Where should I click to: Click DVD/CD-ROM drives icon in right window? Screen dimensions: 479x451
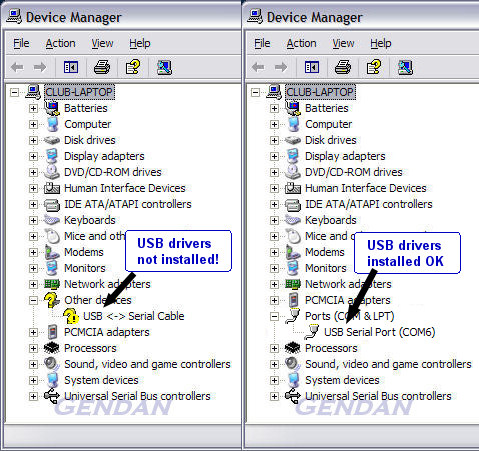click(x=293, y=172)
